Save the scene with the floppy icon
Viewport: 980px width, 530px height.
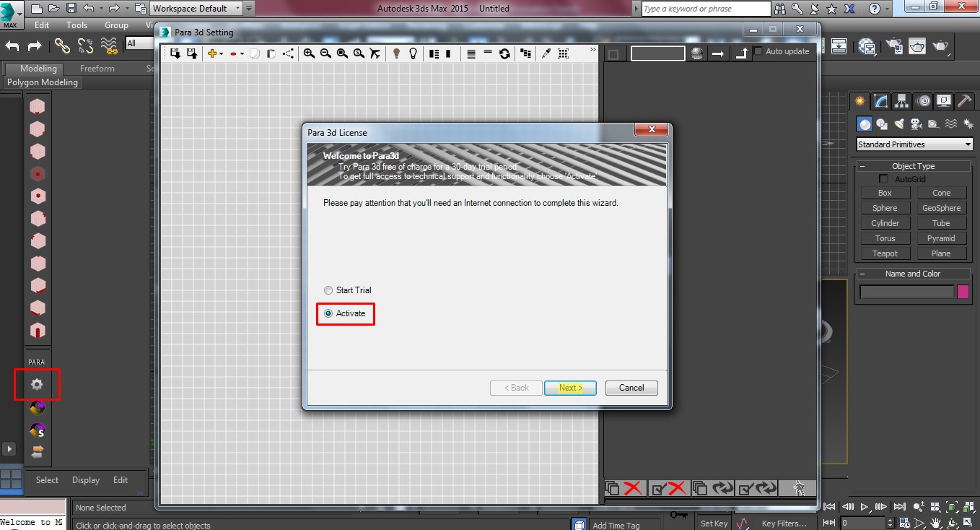pos(71,9)
